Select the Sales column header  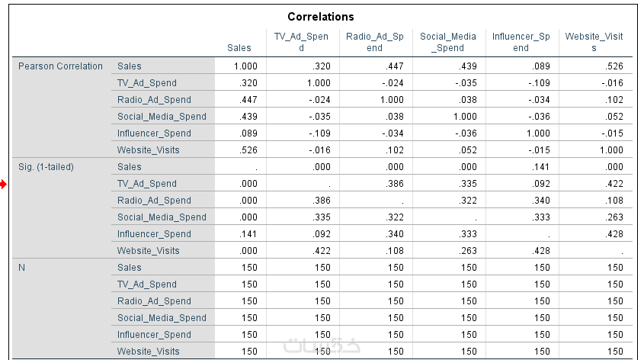pyautogui.click(x=239, y=48)
